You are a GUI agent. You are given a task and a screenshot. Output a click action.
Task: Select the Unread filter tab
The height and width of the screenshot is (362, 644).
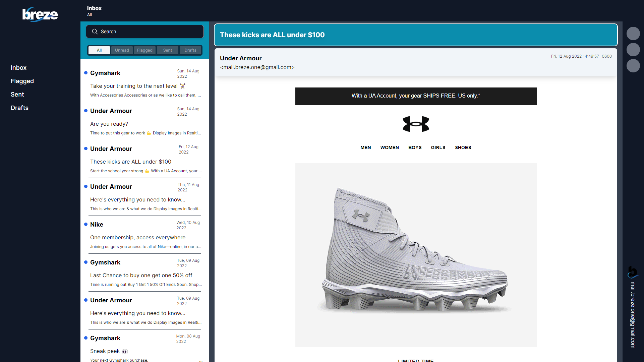click(x=122, y=50)
